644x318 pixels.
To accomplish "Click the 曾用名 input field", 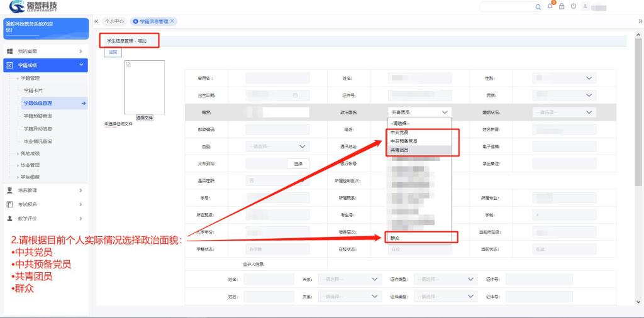I will [277, 78].
